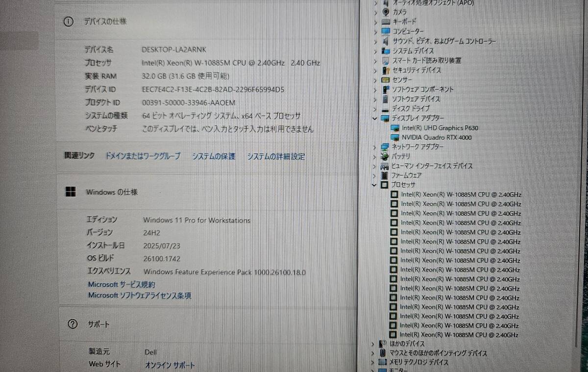
Task: Click the Windows の仕様 section header
Action: click(112, 192)
